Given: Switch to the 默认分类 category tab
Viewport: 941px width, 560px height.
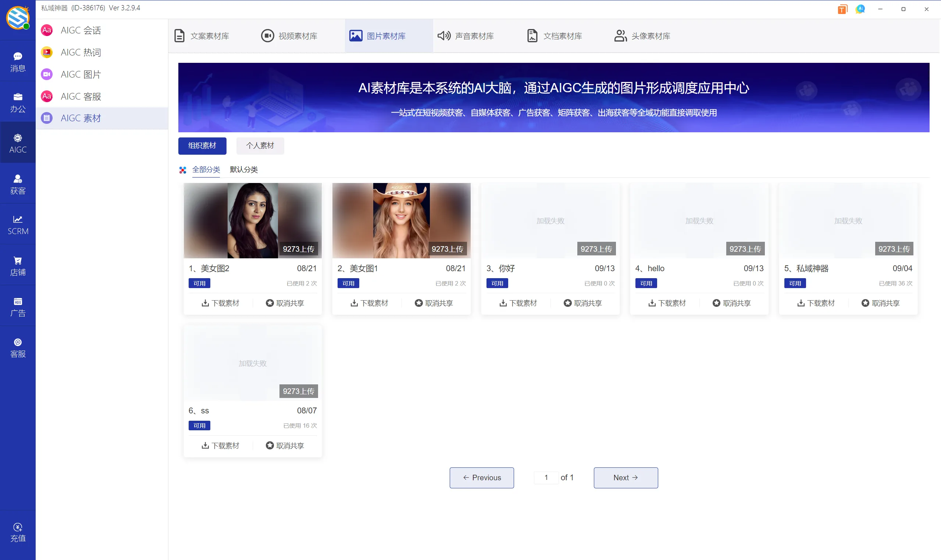Looking at the screenshot, I should pos(243,170).
